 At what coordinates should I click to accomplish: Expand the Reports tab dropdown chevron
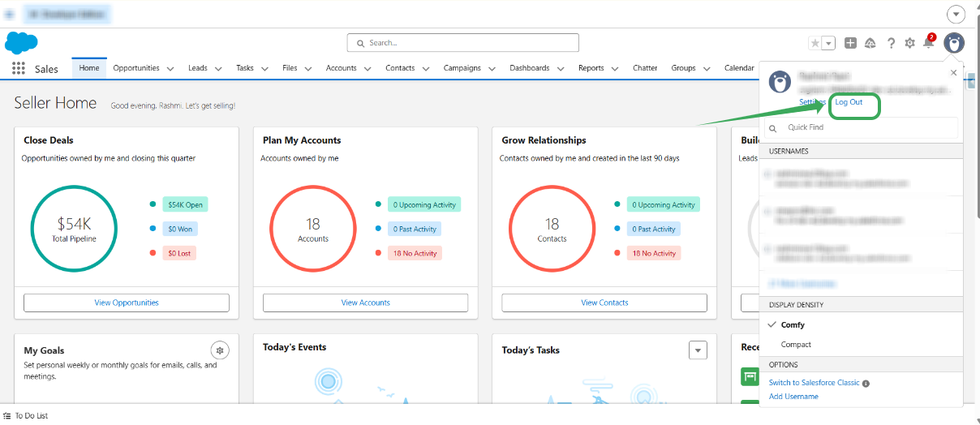[615, 69]
